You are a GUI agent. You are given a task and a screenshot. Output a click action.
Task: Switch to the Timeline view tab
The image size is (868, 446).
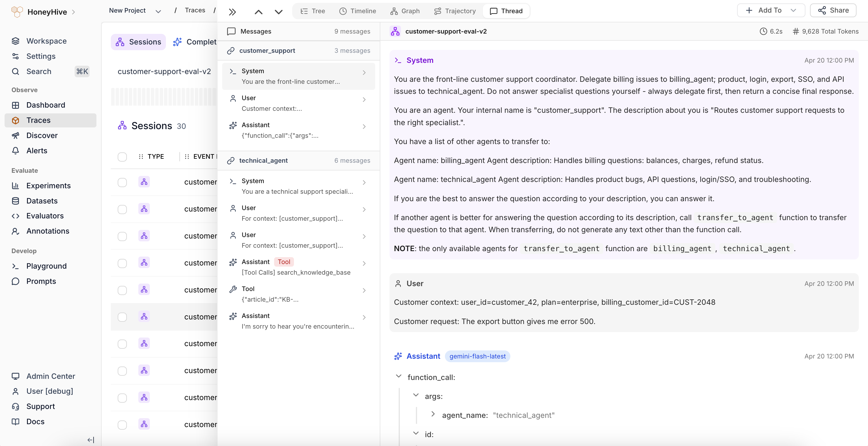coord(358,11)
